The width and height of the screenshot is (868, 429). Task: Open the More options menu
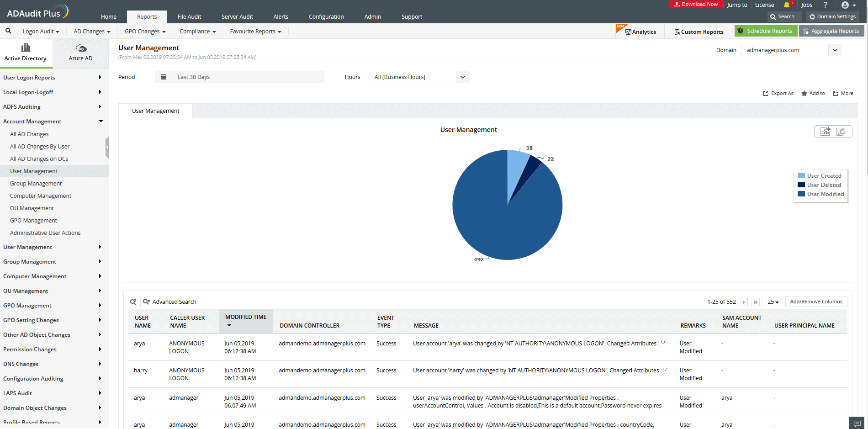(843, 93)
